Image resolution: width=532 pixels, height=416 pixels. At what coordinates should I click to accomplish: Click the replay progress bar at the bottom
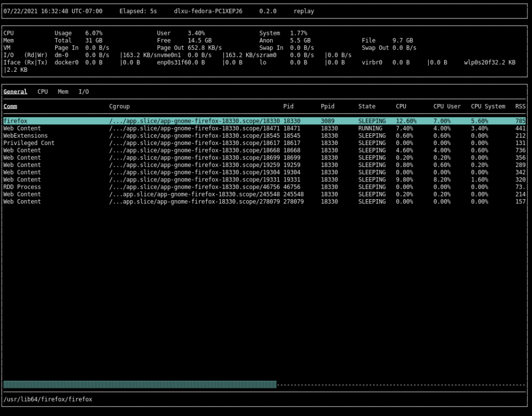coord(140,384)
